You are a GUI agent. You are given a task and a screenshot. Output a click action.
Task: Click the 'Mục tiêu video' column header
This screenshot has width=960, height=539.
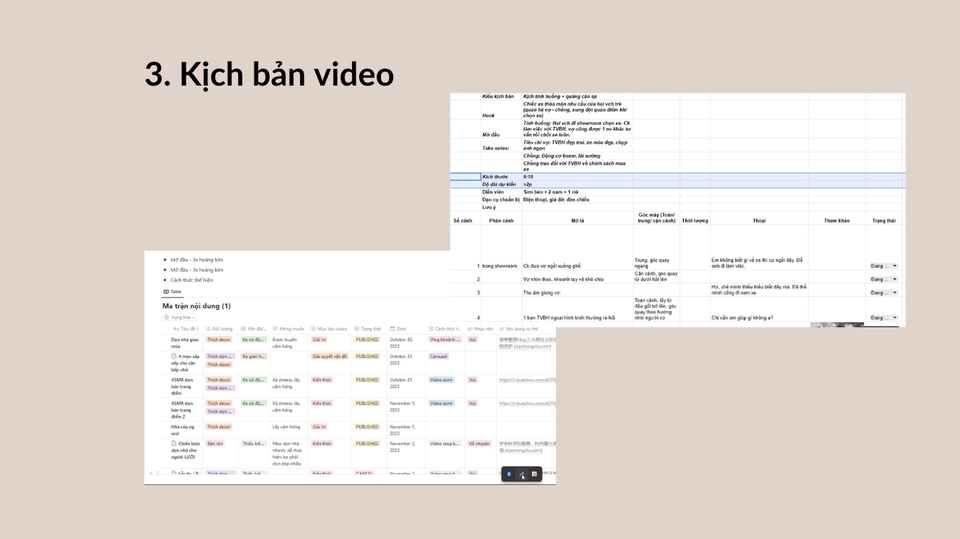point(329,328)
